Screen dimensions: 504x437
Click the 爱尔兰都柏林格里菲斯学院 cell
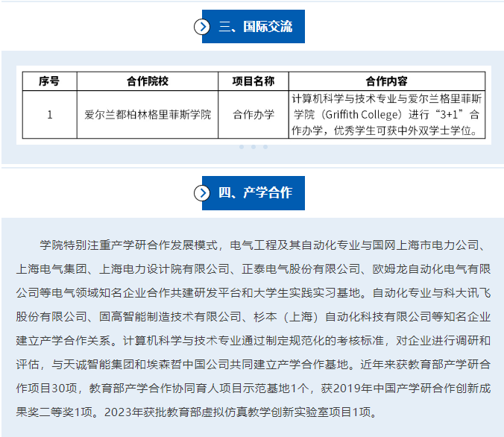point(148,115)
